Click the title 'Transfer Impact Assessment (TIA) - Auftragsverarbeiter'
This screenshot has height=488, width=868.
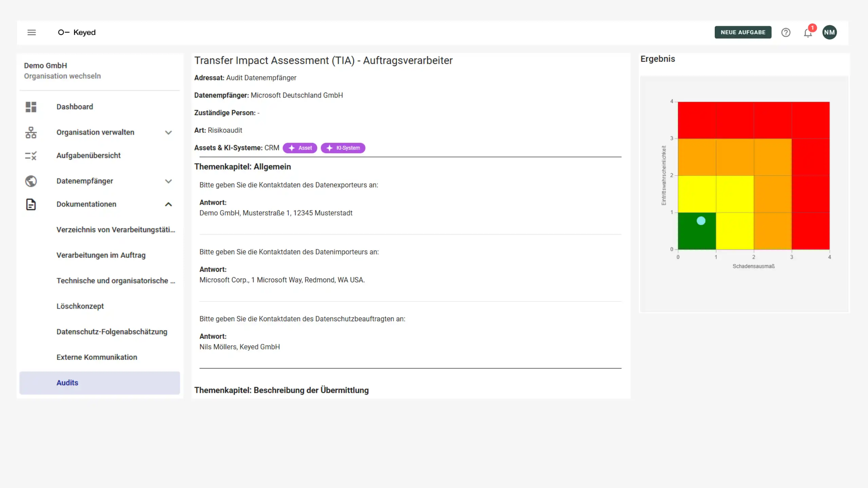323,61
